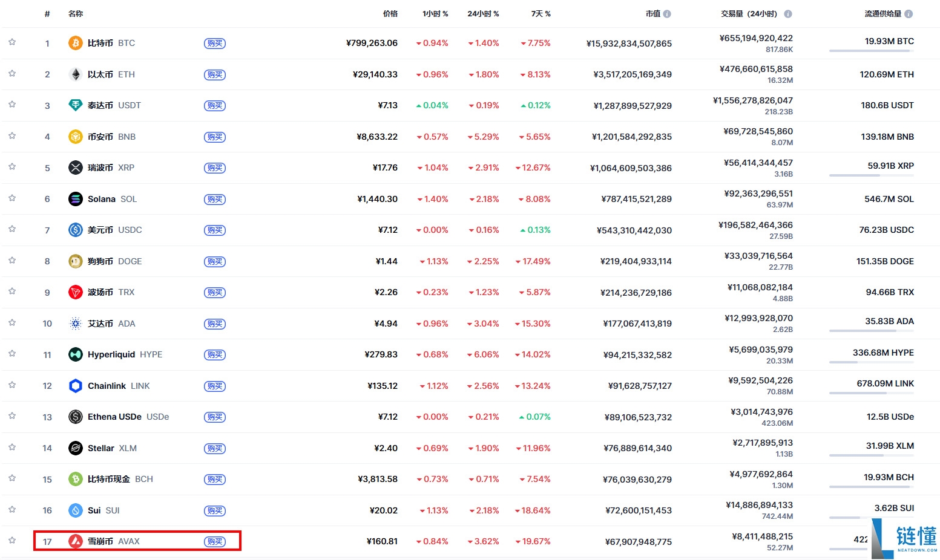This screenshot has height=560, width=940.
Task: Click the TRX market cap ¥214,236,729,186
Action: point(636,293)
